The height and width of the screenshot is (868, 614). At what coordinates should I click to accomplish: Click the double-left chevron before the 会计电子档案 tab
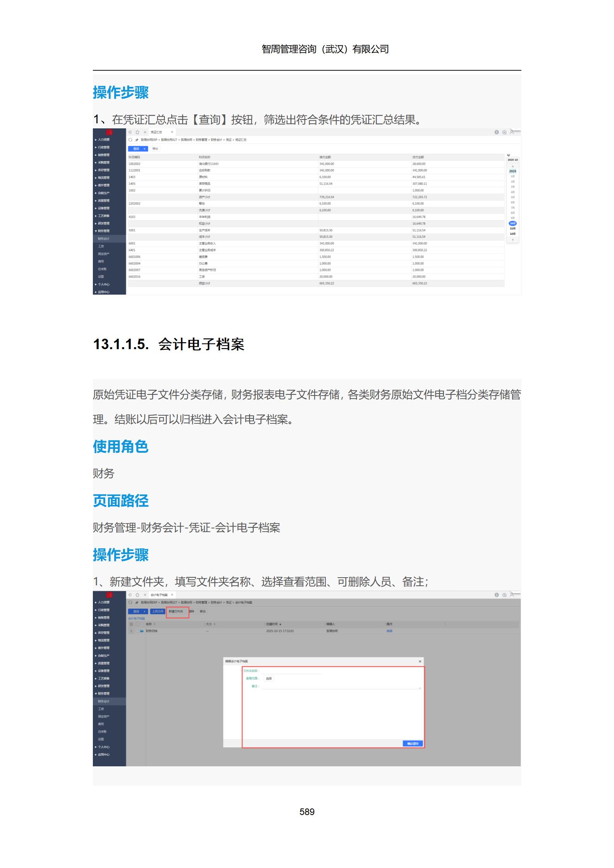coord(145,595)
